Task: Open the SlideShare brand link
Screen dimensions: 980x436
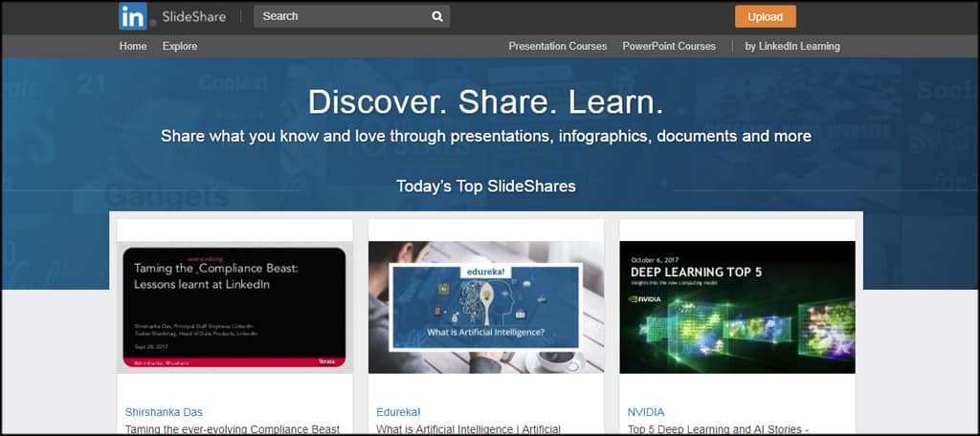Action: [x=193, y=17]
